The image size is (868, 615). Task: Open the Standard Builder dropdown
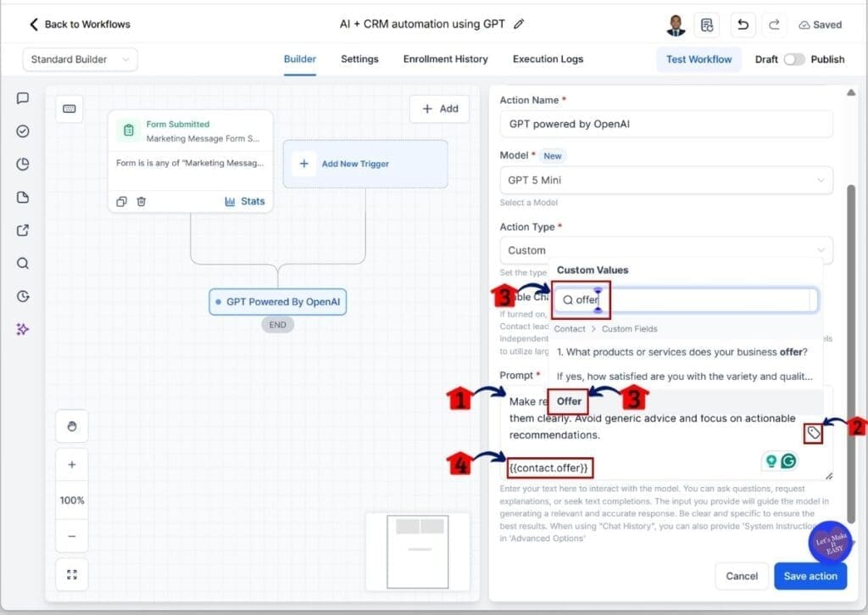tap(80, 59)
